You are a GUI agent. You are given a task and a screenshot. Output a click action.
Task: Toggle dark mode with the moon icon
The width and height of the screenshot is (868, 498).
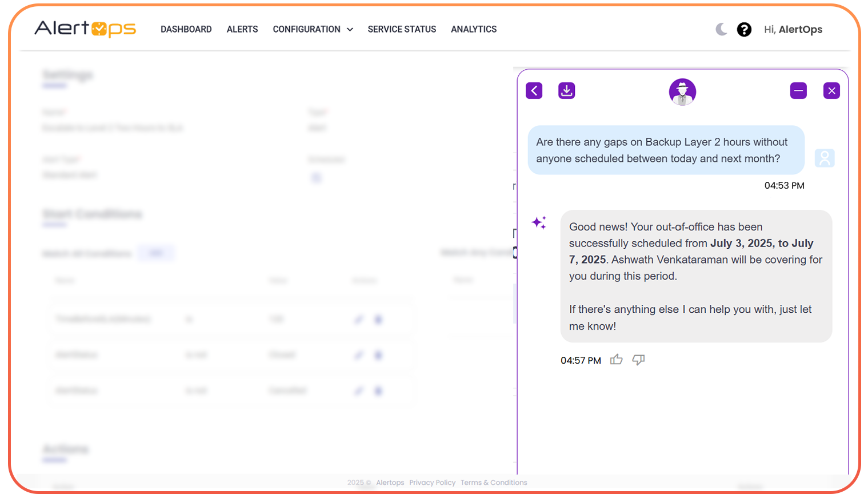point(721,29)
